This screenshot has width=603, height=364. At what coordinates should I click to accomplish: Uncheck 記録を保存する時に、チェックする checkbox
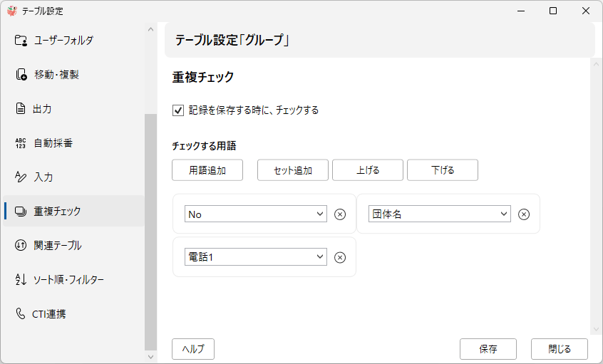pos(178,110)
